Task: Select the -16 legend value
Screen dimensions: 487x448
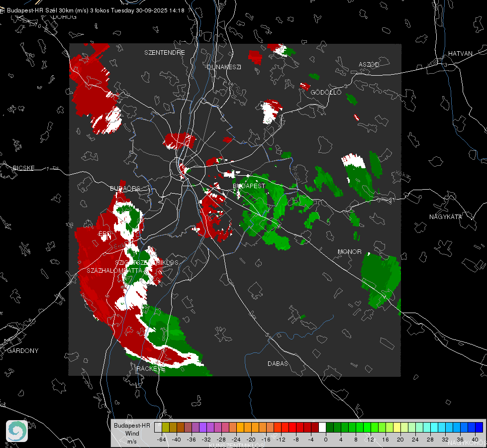Action: pos(266,440)
